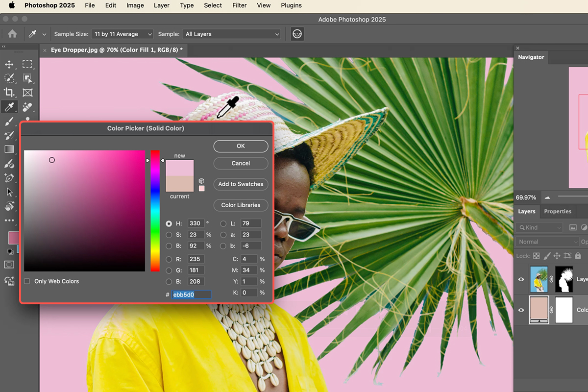Image resolution: width=588 pixels, height=392 pixels.
Task: Hide the Color Fill layer using eye icon
Action: [521, 310]
